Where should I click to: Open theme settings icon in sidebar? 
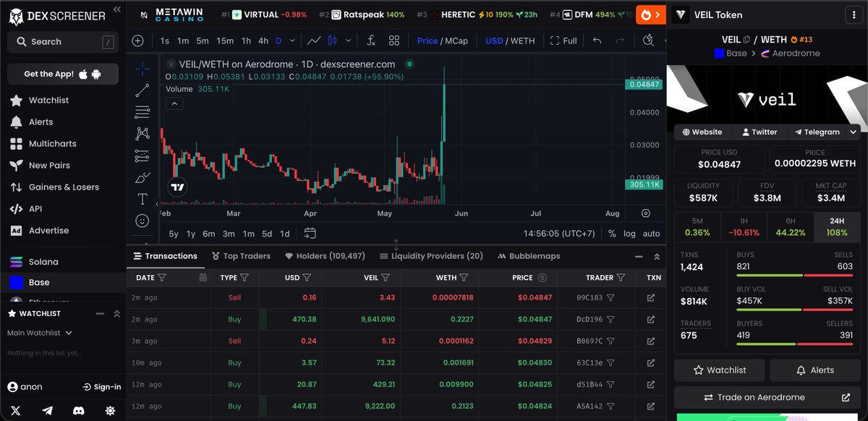coord(110,410)
